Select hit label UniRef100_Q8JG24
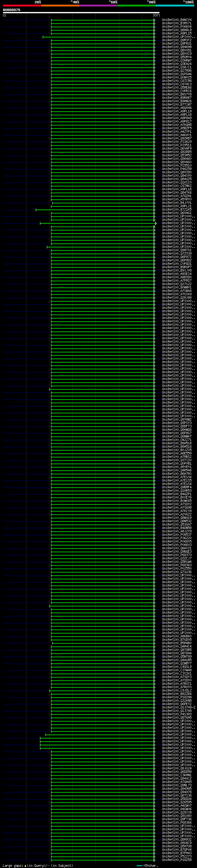The width and height of the screenshot is (197, 868). point(177,769)
